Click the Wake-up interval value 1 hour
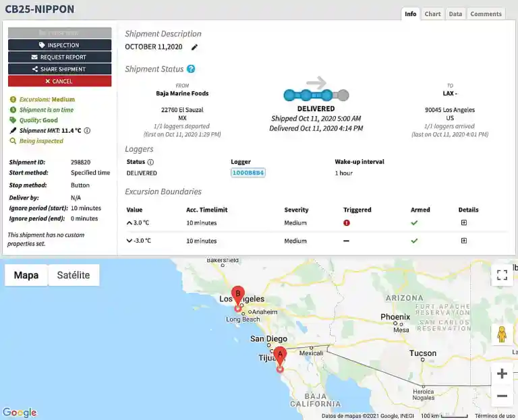The image size is (518, 420). [343, 173]
